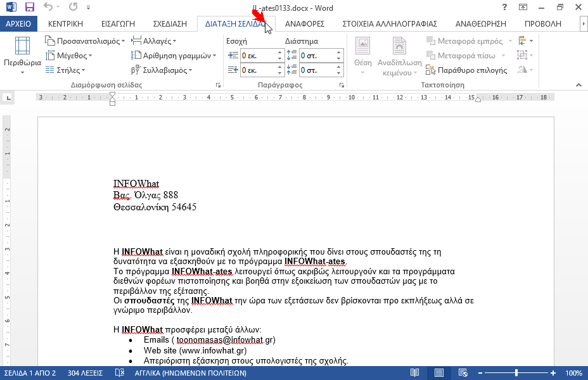Switch to Web Layout view

(463, 373)
